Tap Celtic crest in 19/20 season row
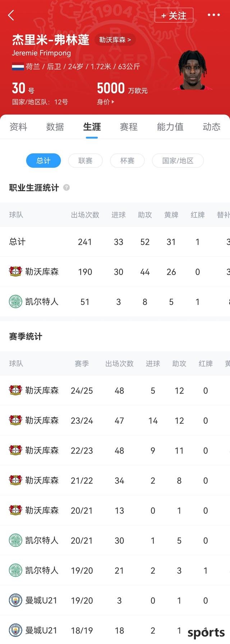This screenshot has height=644, width=230. [15, 570]
